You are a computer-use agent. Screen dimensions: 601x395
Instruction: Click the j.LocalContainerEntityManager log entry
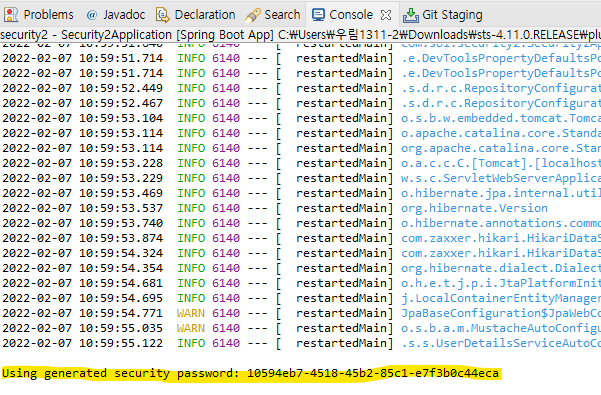[300, 298]
